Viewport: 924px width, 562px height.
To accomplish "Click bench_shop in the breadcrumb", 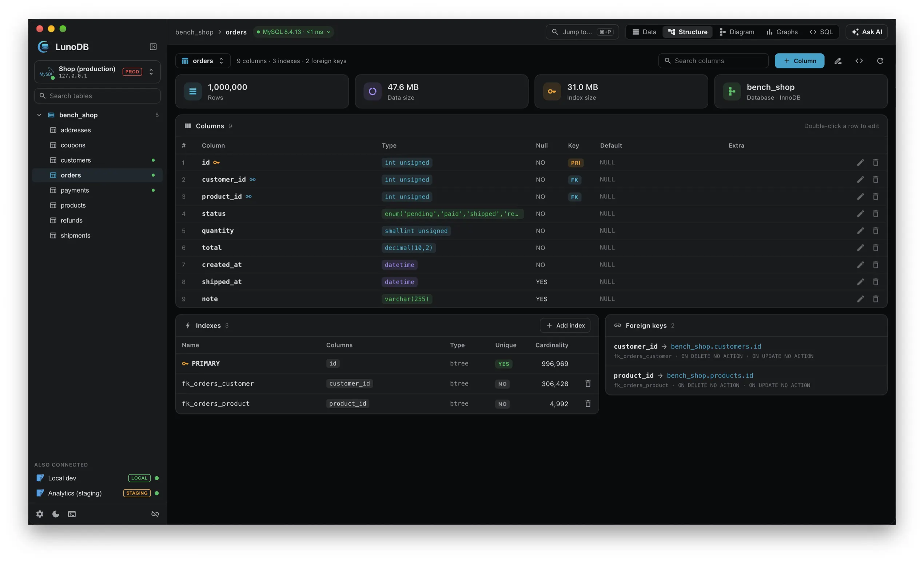I will pyautogui.click(x=194, y=32).
